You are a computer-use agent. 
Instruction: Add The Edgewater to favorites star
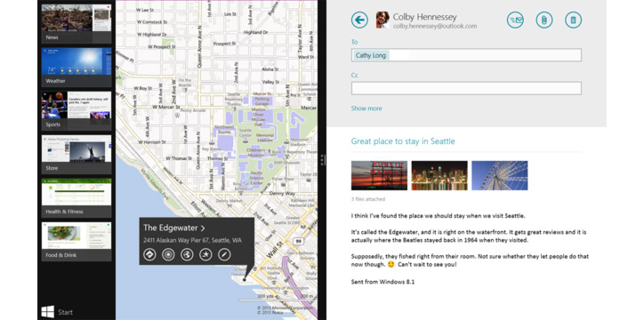click(x=205, y=255)
